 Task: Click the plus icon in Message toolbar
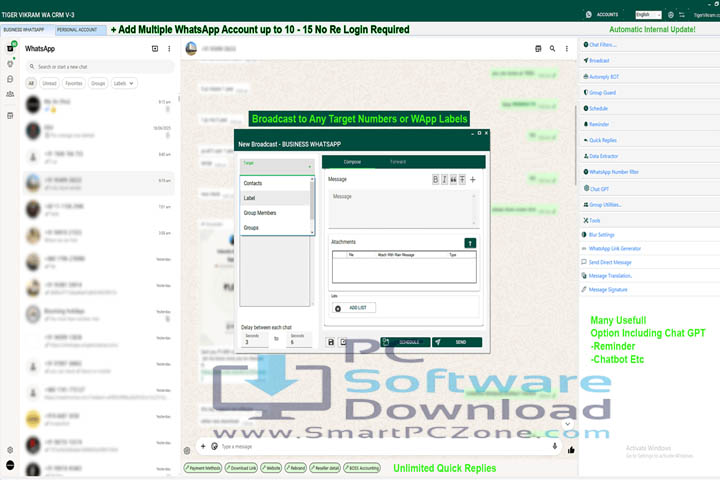pyautogui.click(x=472, y=180)
